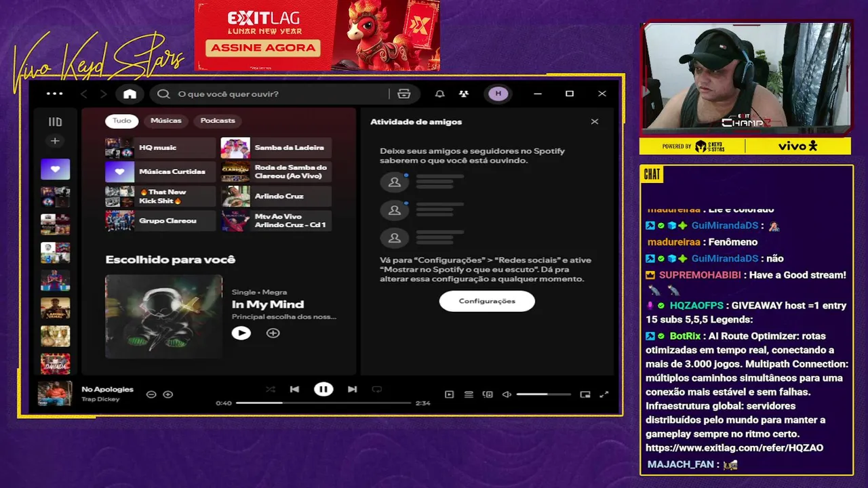Image resolution: width=868 pixels, height=488 pixels.
Task: Toggle repeat mode
Action: [x=377, y=389]
